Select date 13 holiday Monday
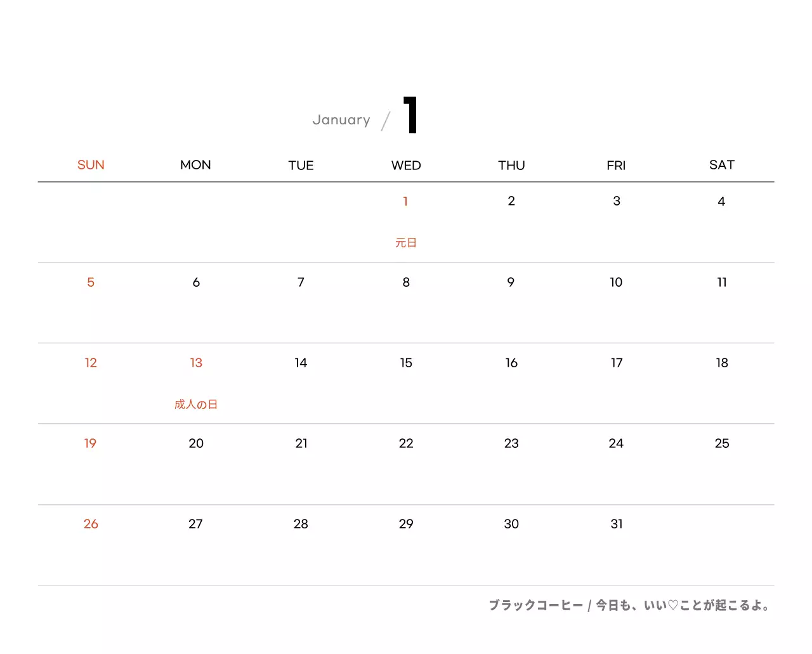This screenshot has height=654, width=812. point(196,363)
